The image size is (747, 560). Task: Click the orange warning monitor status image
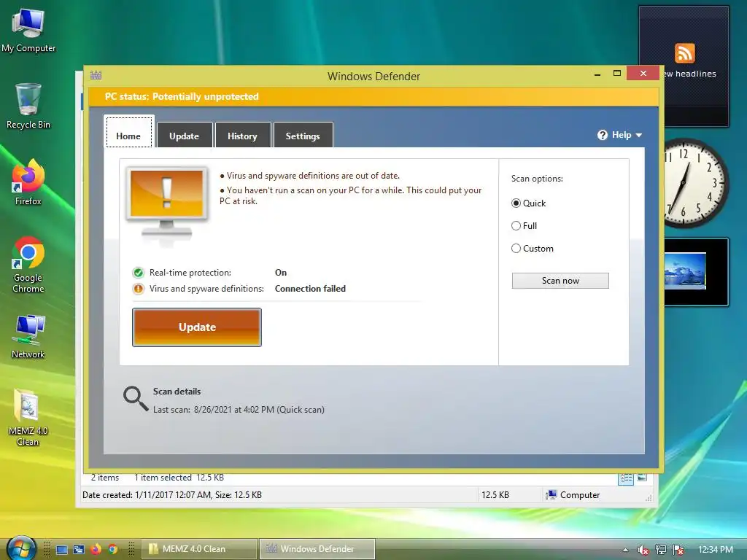click(x=167, y=205)
